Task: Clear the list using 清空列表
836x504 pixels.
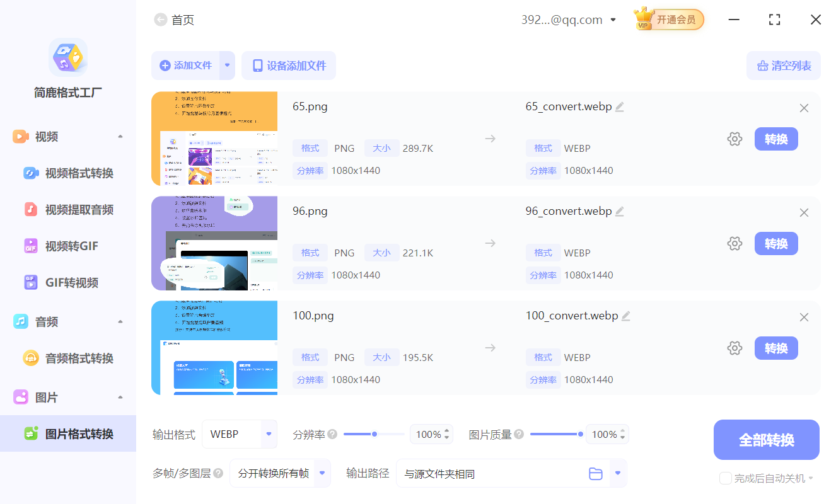Action: [x=784, y=66]
